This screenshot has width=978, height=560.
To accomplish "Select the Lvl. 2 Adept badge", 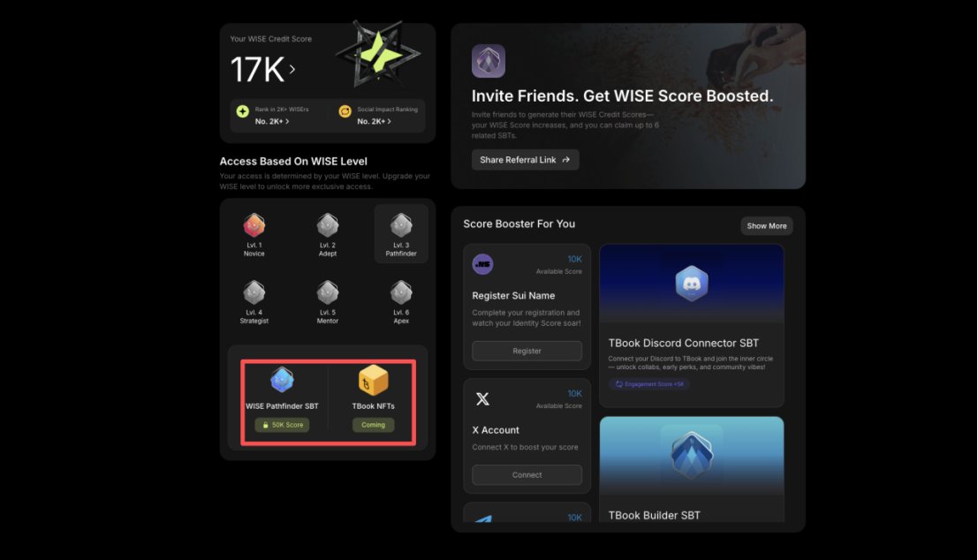I will point(328,234).
